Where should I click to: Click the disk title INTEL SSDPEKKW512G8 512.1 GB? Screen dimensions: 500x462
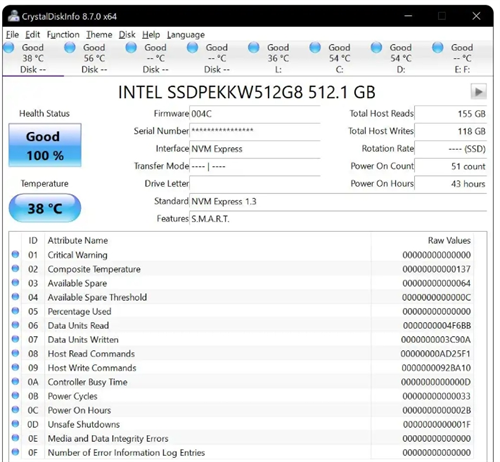[x=247, y=92]
